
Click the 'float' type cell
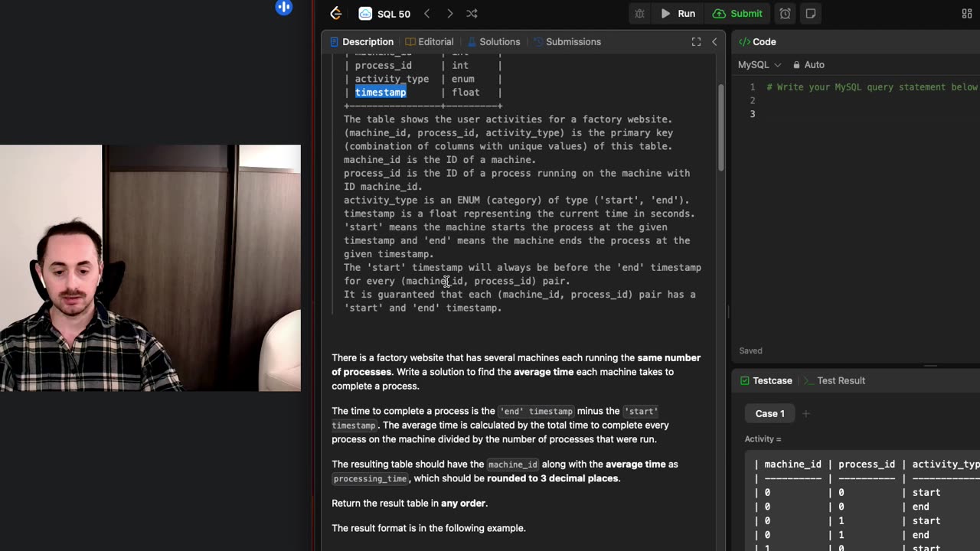(x=465, y=93)
